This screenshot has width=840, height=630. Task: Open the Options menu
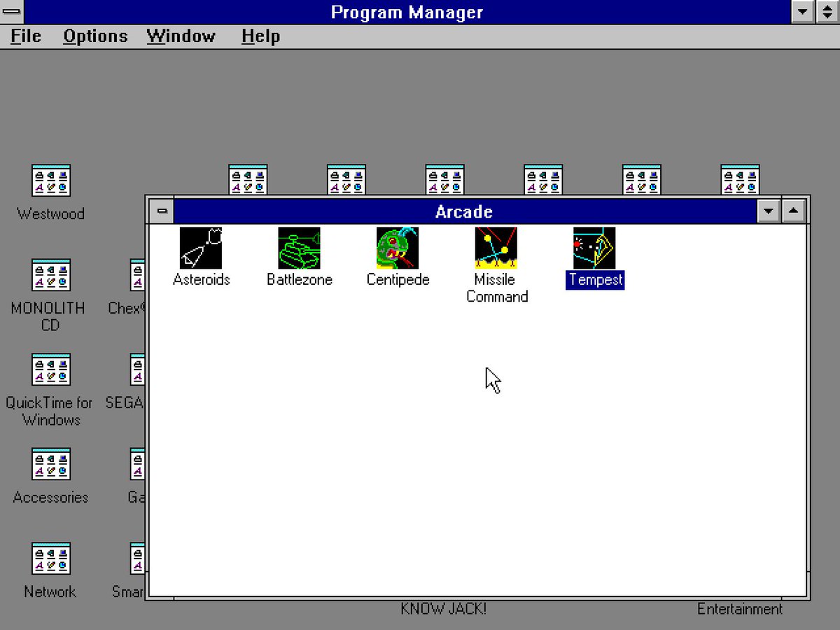pos(95,36)
